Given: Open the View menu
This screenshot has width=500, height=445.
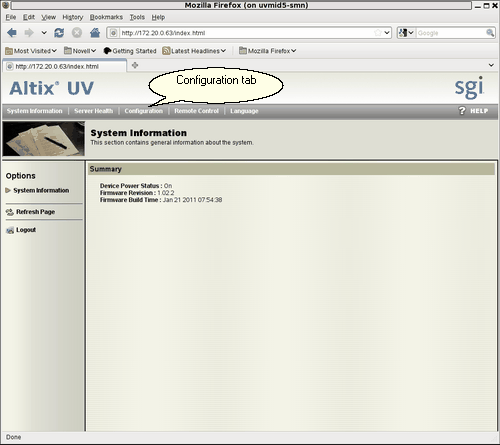Looking at the screenshot, I should (x=48, y=17).
